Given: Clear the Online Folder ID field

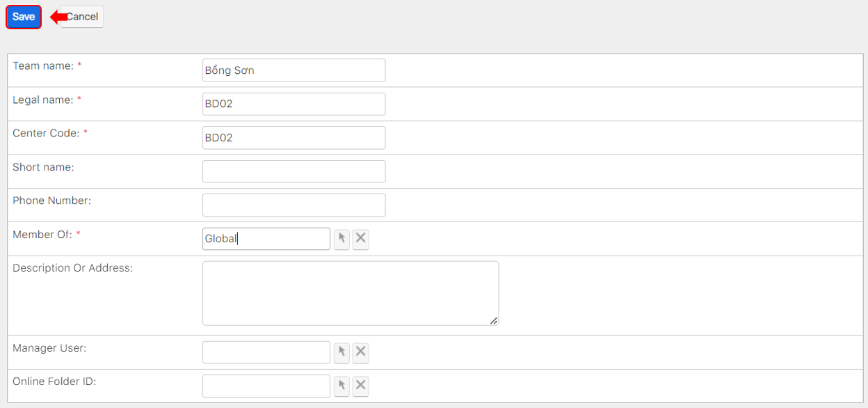Looking at the screenshot, I should pos(360,386).
